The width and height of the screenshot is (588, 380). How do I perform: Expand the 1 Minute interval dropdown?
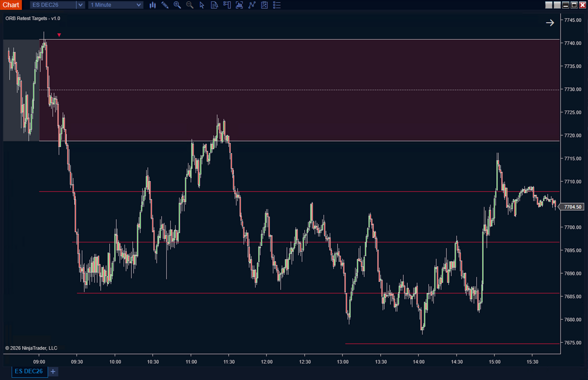[139, 5]
